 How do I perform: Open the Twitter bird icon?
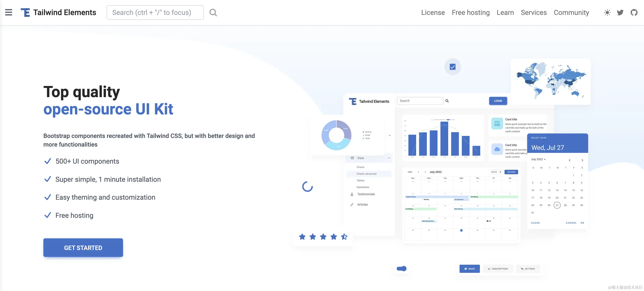(x=620, y=13)
